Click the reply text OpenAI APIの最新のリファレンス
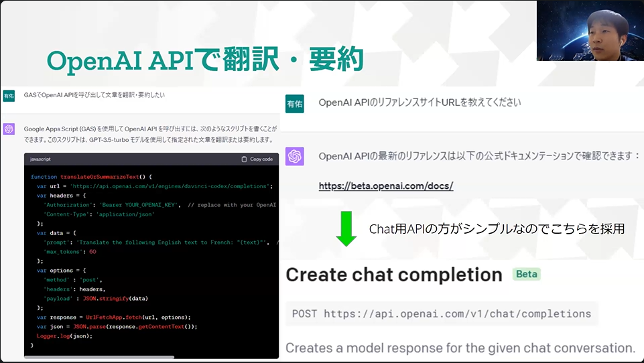Screen dimensions: 644x363 click(479, 156)
